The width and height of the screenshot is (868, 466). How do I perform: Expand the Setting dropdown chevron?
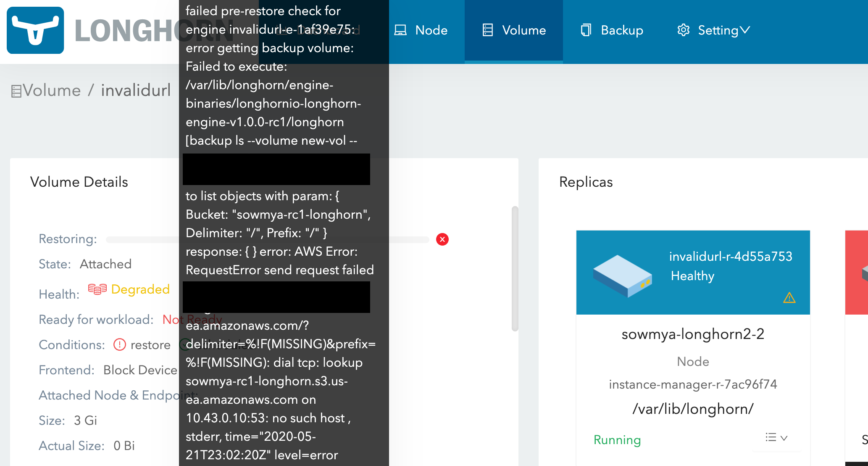pos(745,30)
